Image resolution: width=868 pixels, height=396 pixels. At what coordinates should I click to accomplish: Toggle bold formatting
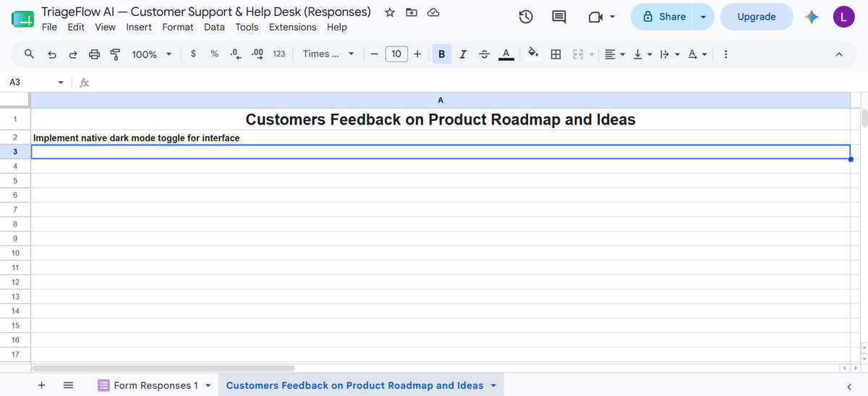(441, 54)
